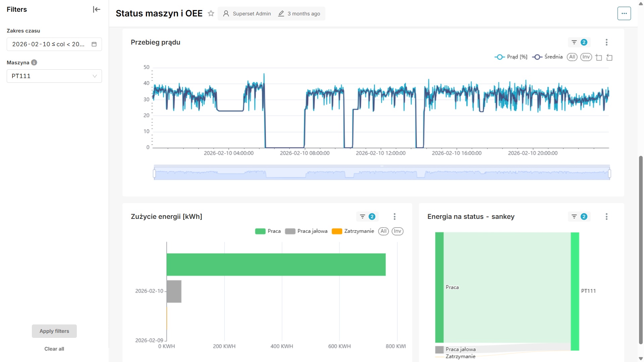644x362 pixels.
Task: Click Apply filters button
Action: click(x=54, y=331)
